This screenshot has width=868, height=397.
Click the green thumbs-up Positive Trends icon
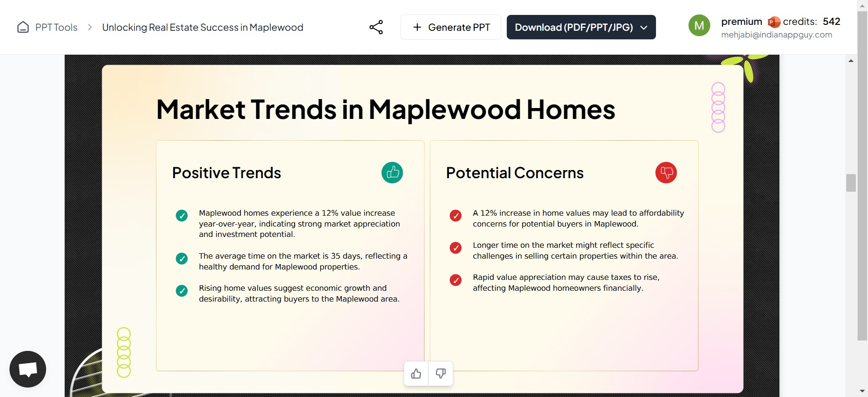392,173
